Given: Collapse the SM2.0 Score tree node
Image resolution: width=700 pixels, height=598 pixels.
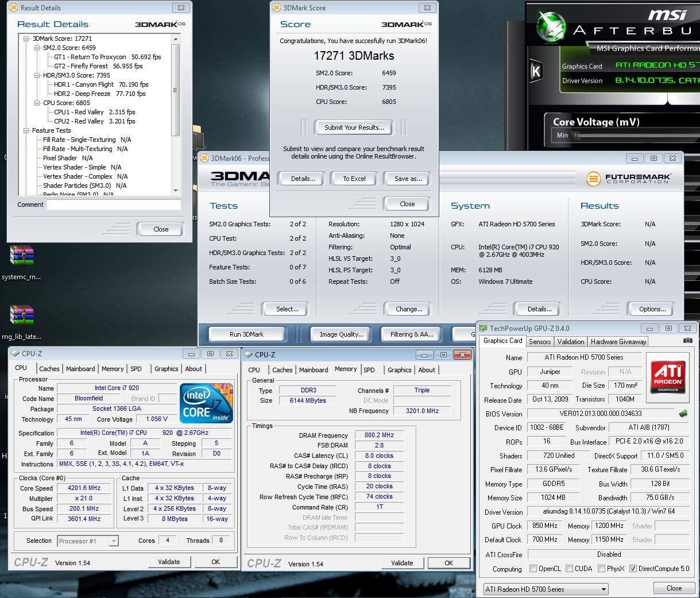Looking at the screenshot, I should (37, 48).
